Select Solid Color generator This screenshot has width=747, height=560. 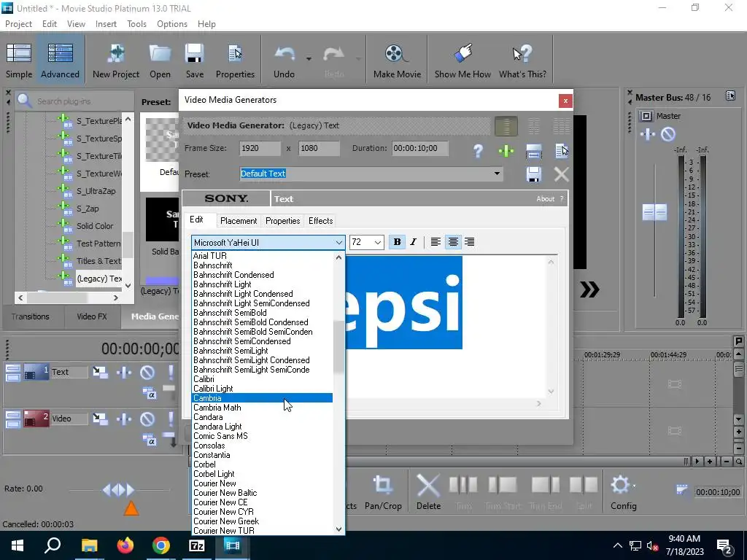(95, 226)
